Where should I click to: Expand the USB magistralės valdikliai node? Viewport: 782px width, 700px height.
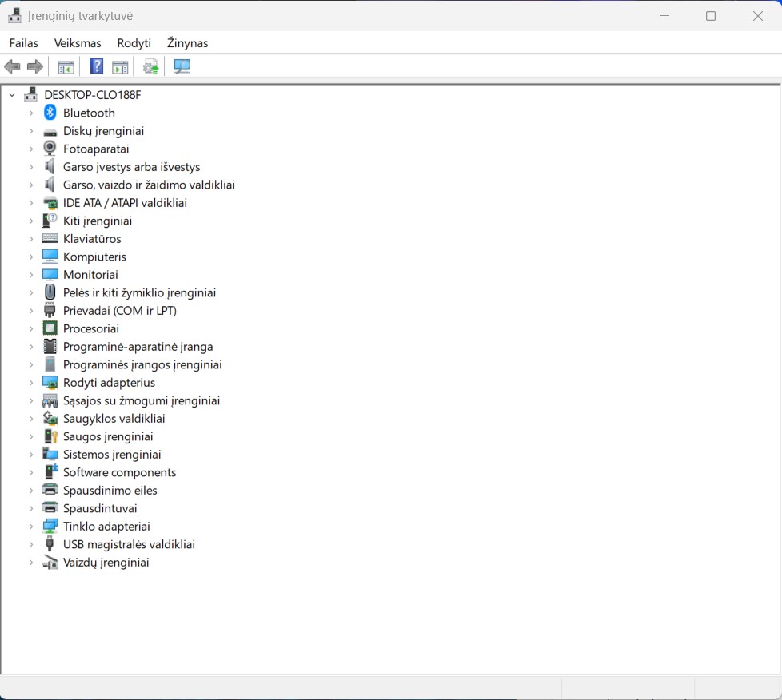point(31,544)
